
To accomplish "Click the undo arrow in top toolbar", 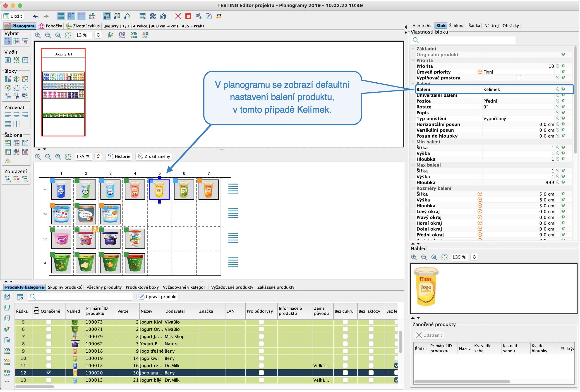I will click(36, 16).
